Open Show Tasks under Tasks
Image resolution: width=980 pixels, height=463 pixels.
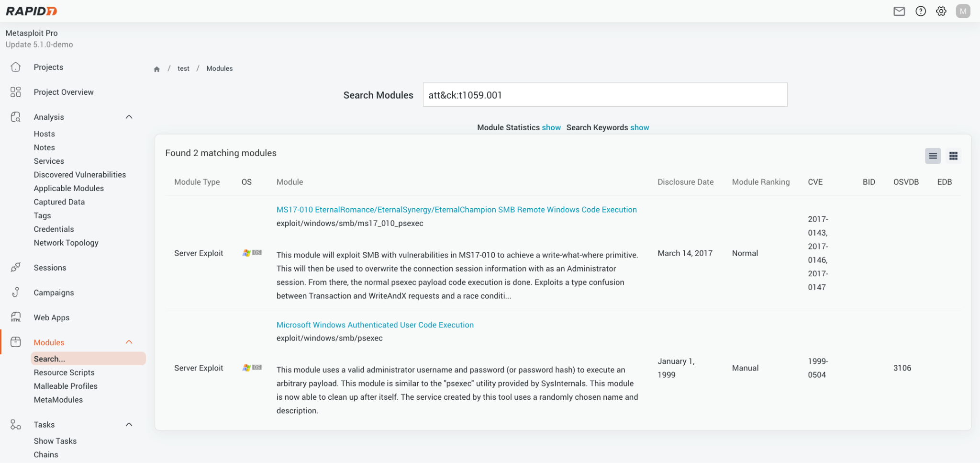pos(55,441)
